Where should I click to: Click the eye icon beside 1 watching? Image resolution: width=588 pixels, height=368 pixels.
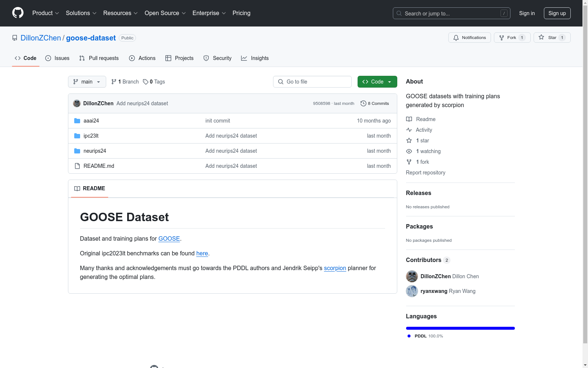click(409, 151)
